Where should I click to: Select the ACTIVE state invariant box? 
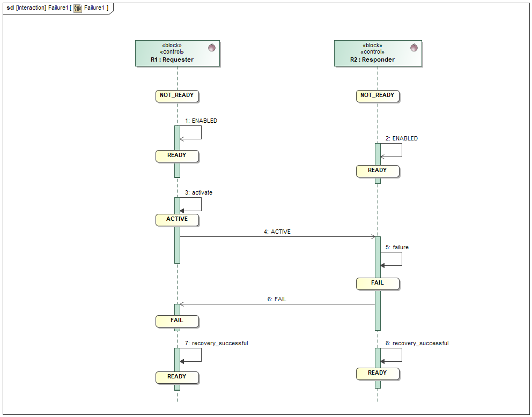pyautogui.click(x=177, y=220)
